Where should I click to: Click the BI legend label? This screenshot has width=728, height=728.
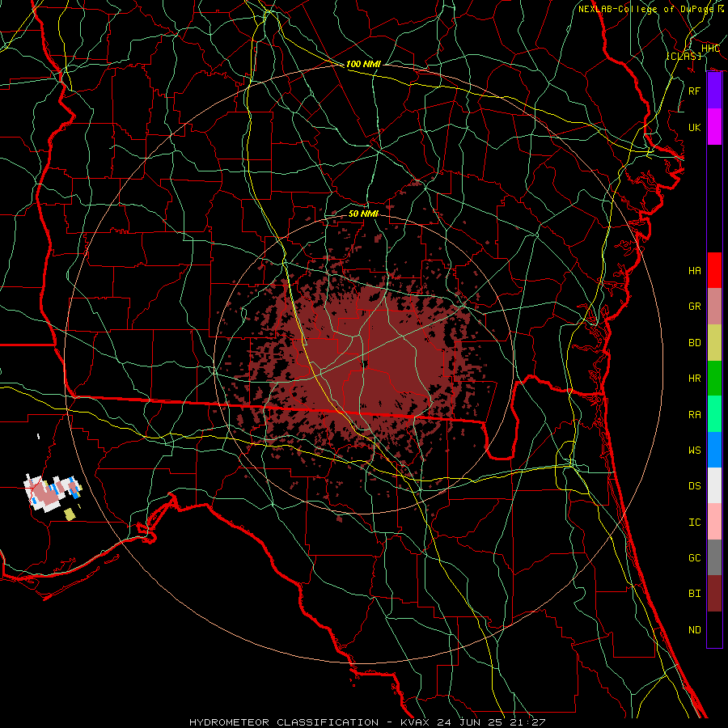coord(695,594)
